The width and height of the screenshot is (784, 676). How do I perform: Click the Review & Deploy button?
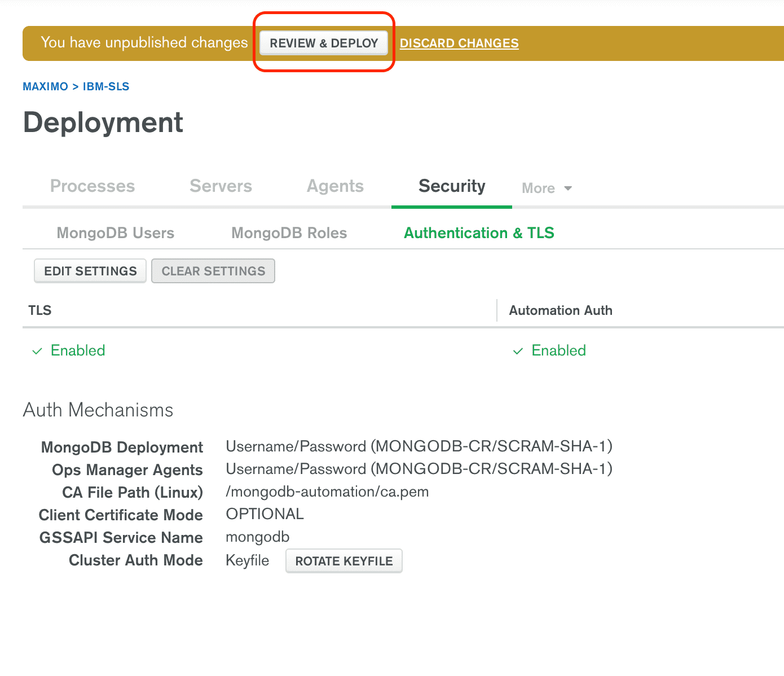pyautogui.click(x=324, y=43)
